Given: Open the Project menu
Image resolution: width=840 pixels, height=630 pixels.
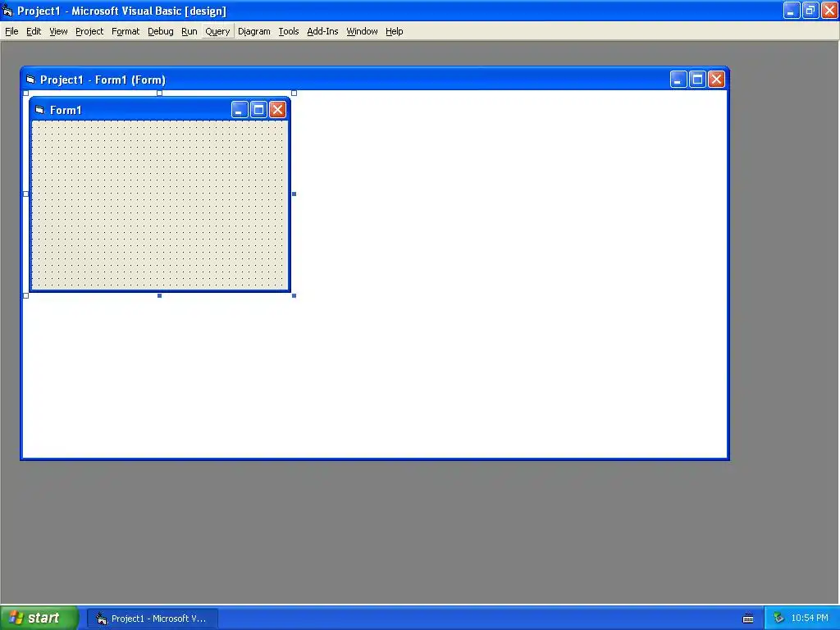Looking at the screenshot, I should 89,32.
